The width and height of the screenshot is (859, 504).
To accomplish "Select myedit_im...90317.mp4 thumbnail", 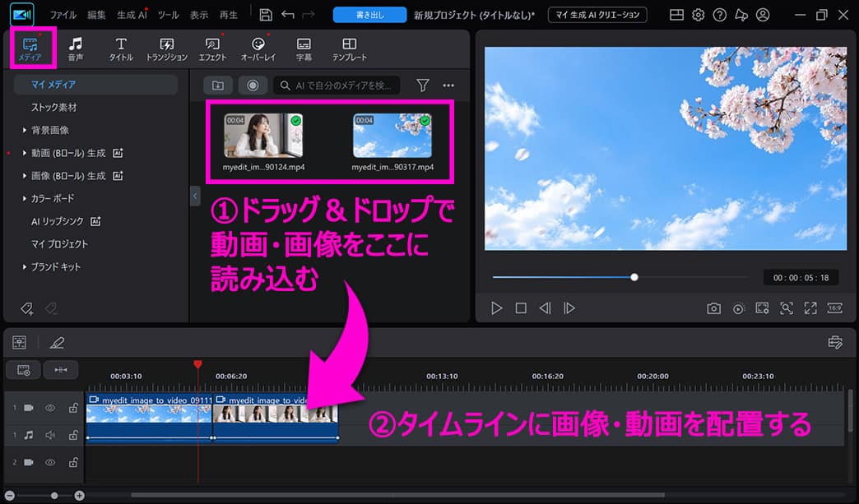I will click(x=392, y=136).
